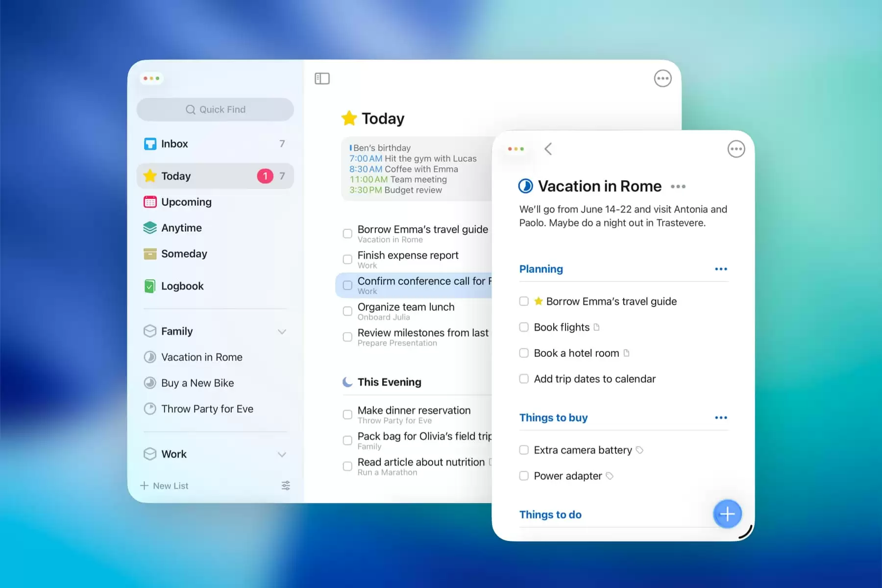Image resolution: width=882 pixels, height=588 pixels.
Task: Open the Logbook list
Action: pos(182,286)
